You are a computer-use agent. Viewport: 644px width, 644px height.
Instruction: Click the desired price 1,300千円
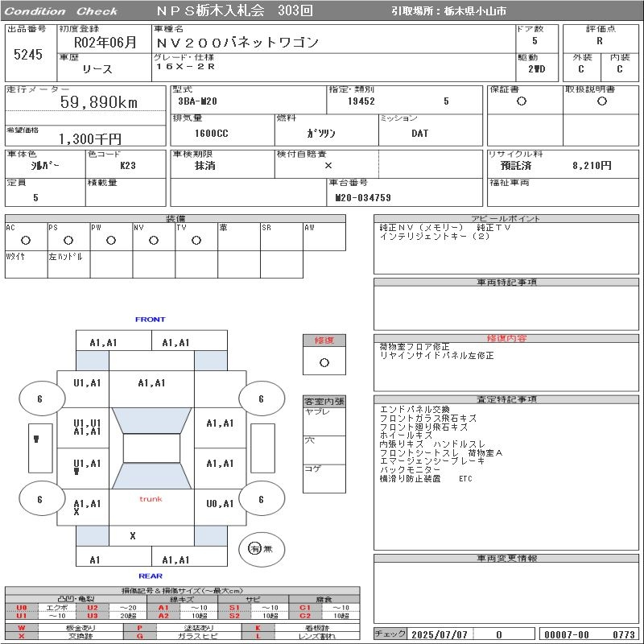click(x=90, y=139)
